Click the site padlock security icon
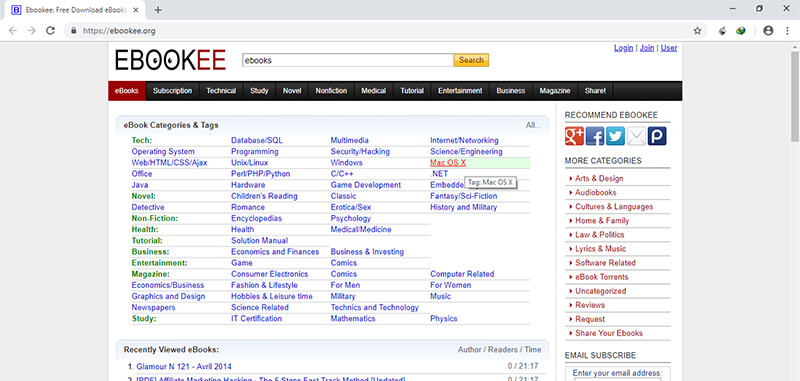The width and height of the screenshot is (800, 381). pos(73,31)
